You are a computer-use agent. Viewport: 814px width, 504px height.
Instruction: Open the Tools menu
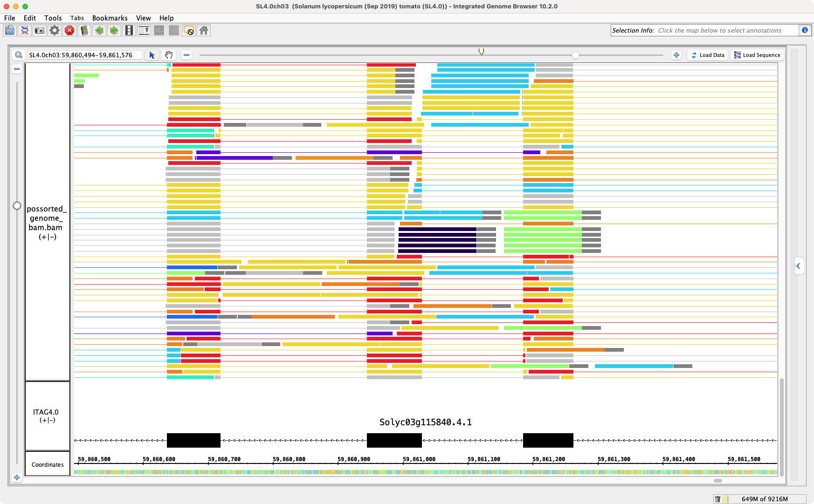[x=53, y=18]
